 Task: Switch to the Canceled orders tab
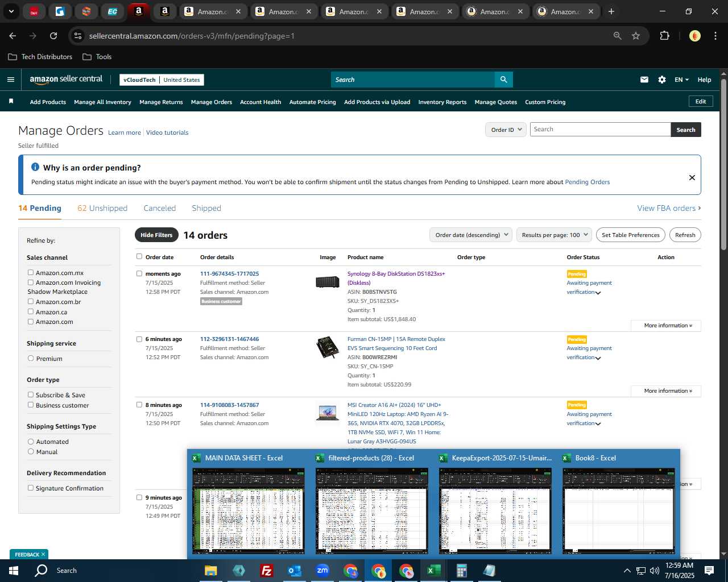160,208
